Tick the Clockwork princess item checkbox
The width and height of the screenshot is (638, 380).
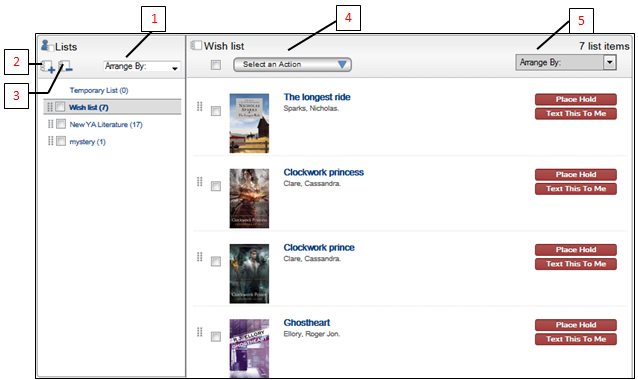point(216,186)
